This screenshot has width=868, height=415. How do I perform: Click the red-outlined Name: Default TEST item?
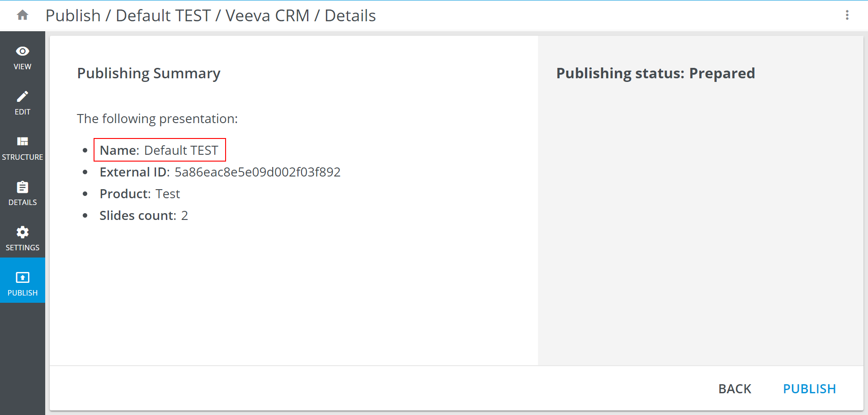coord(159,150)
